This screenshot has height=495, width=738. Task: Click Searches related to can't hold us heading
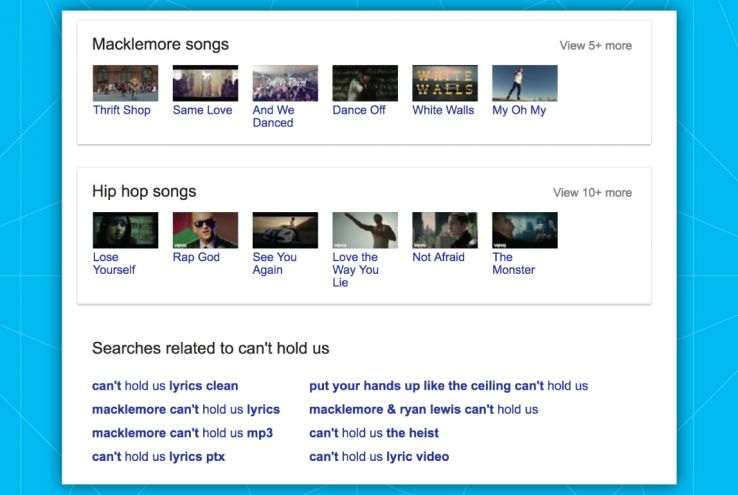point(210,348)
